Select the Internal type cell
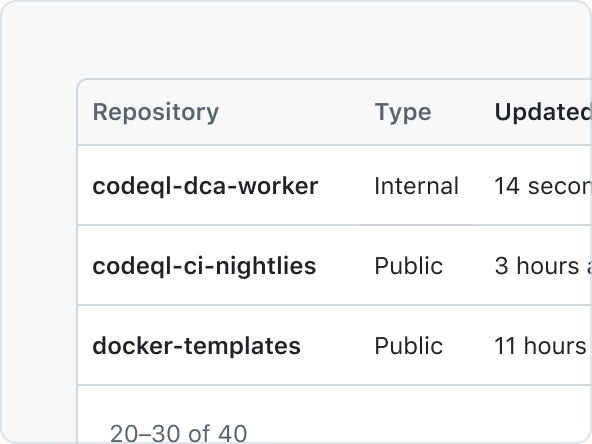This screenshot has width=592, height=444. (x=416, y=186)
